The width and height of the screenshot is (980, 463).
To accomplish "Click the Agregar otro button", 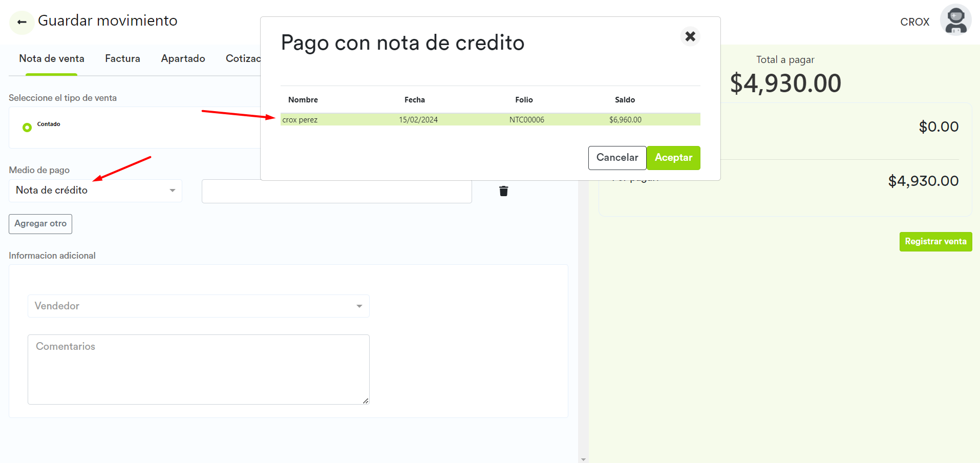I will tap(40, 224).
